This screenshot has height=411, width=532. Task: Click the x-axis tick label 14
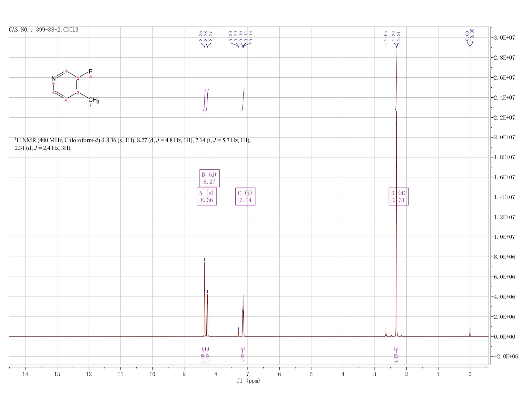click(25, 374)
